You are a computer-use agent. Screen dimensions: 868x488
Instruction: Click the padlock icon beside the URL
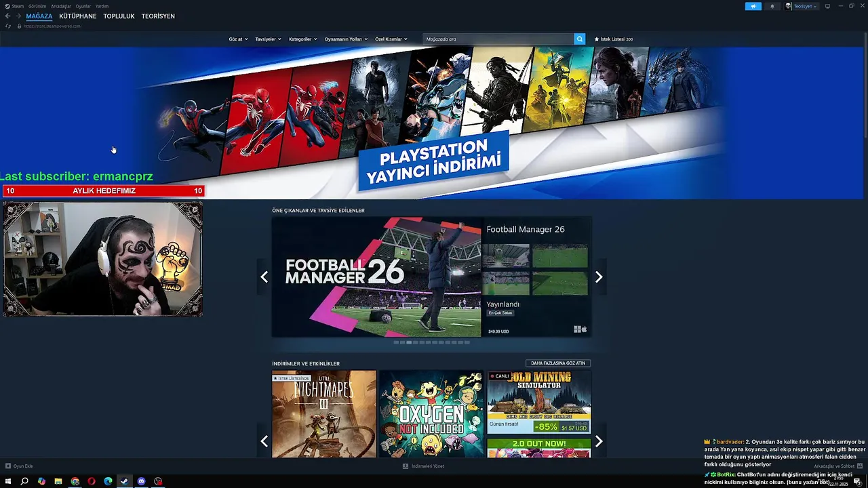point(19,26)
